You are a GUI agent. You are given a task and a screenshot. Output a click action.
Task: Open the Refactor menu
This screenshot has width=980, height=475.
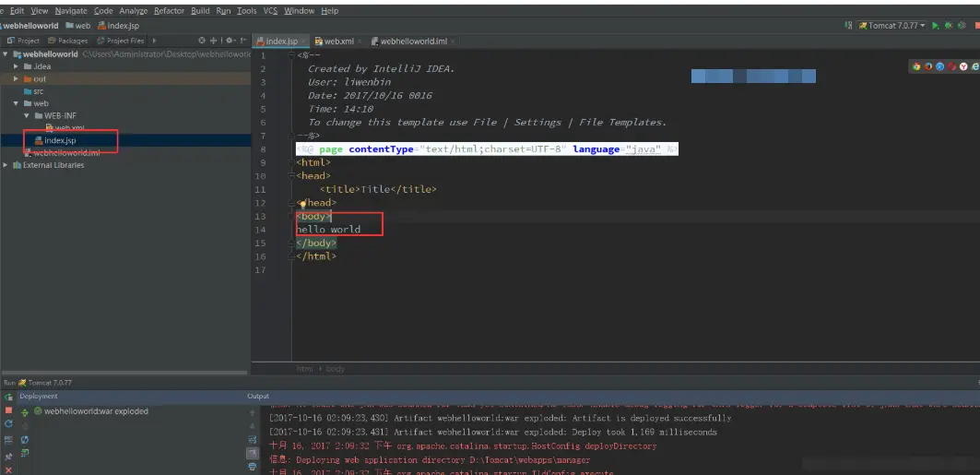[169, 11]
